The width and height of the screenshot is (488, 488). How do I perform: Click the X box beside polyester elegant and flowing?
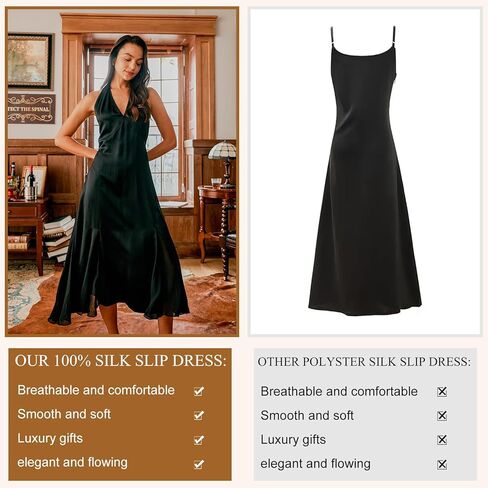click(x=442, y=464)
